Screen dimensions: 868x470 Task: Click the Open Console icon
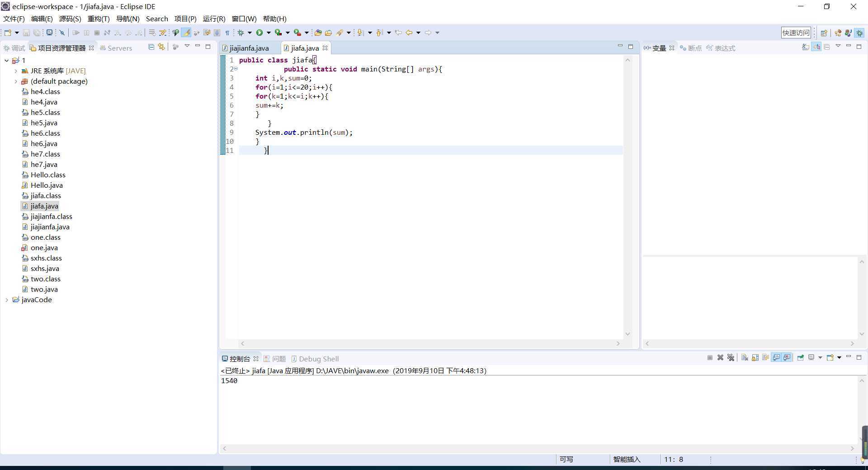click(830, 357)
